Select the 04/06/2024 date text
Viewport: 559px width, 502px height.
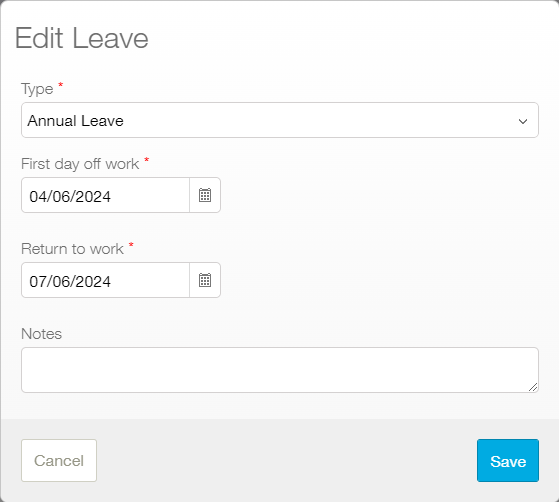[70, 196]
